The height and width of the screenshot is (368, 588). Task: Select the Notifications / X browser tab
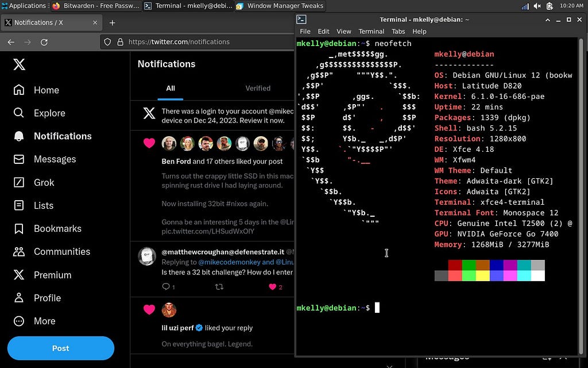pos(52,22)
